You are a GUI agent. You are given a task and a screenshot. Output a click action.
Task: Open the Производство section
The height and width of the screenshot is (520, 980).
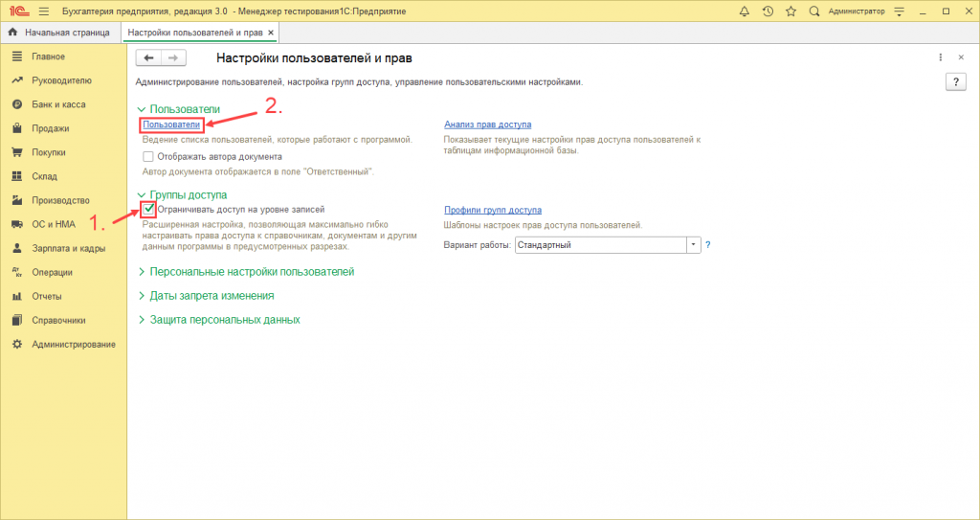(60, 200)
